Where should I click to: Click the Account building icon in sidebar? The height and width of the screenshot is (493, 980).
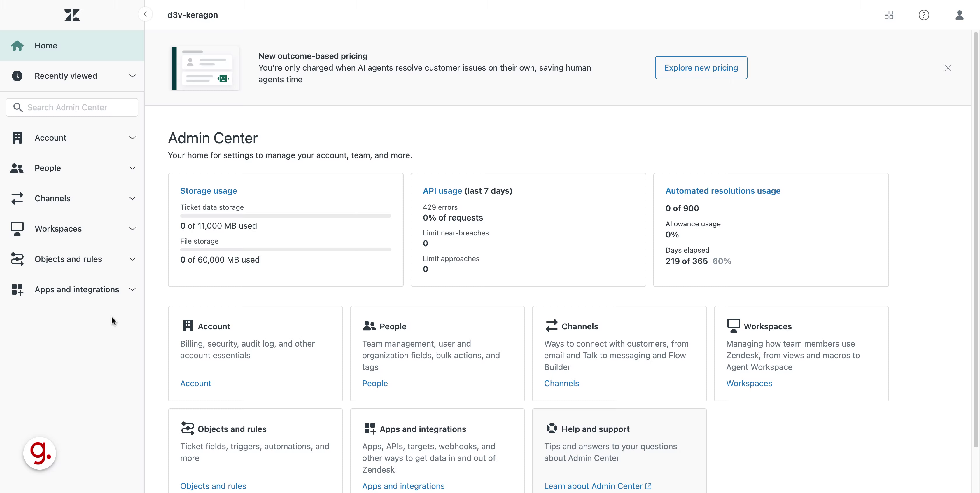pyautogui.click(x=17, y=138)
